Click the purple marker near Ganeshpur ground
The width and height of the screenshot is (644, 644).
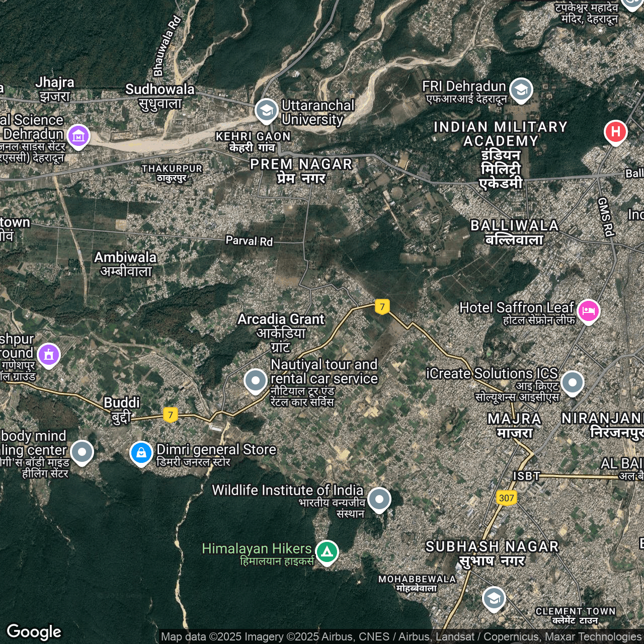49,355
